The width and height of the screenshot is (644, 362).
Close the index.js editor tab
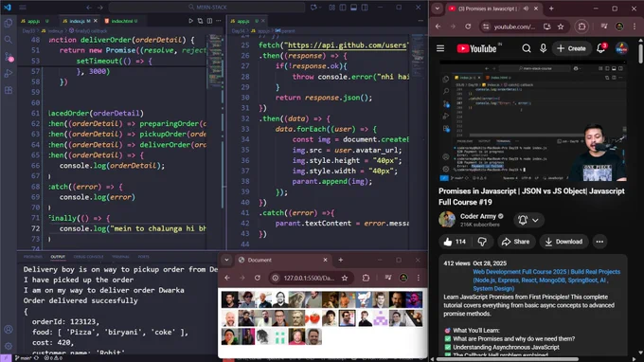[x=96, y=21]
